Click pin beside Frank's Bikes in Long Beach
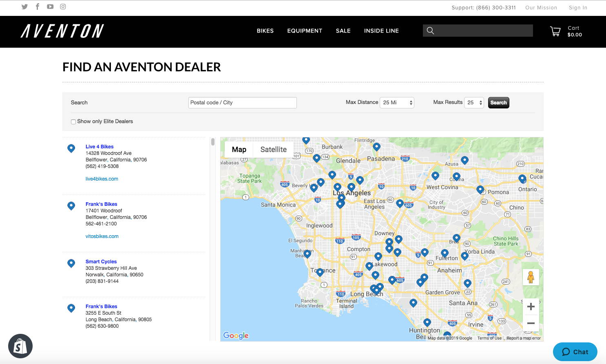This screenshot has width=606, height=364. 71,308
